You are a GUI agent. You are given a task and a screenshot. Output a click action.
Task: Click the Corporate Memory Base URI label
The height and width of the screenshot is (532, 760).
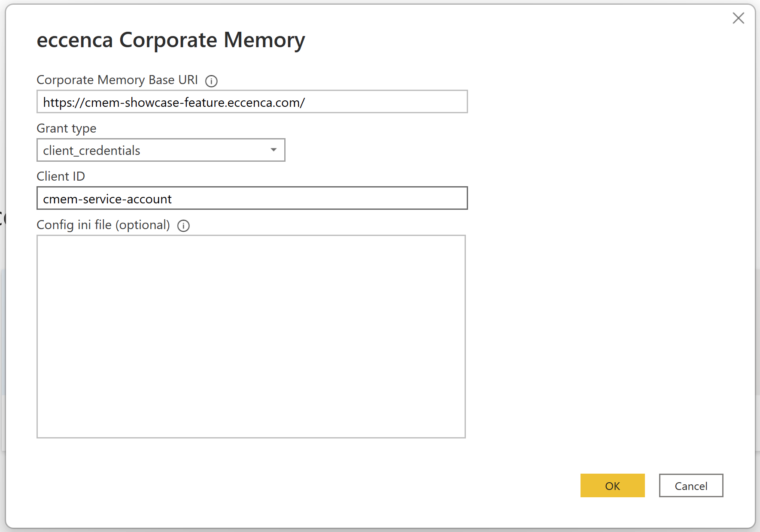pos(117,80)
